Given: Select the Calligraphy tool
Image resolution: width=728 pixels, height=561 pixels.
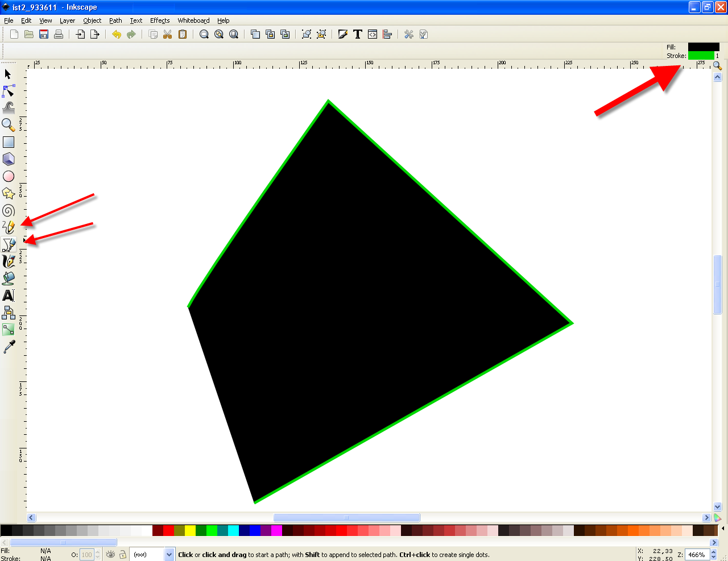Looking at the screenshot, I should pyautogui.click(x=8, y=261).
